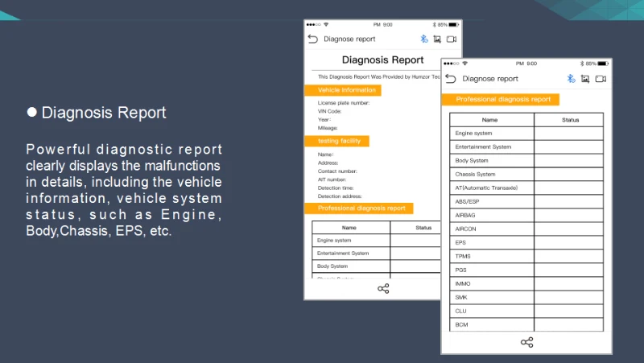
Task: Tap back arrow in the rear Diagnose report screen
Action: (x=313, y=39)
